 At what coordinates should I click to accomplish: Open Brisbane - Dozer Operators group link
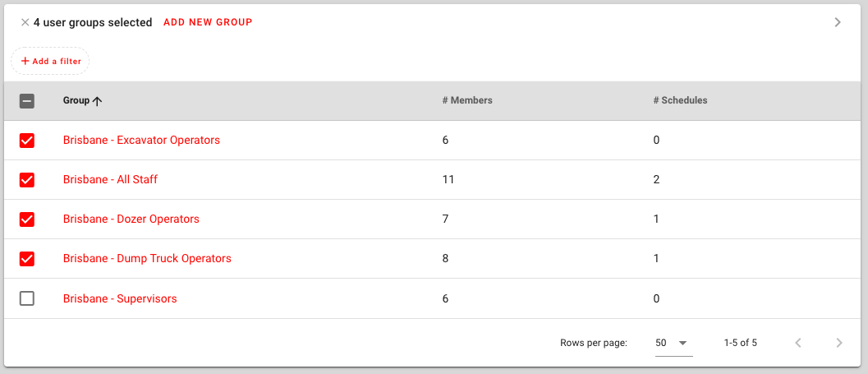[x=131, y=219]
